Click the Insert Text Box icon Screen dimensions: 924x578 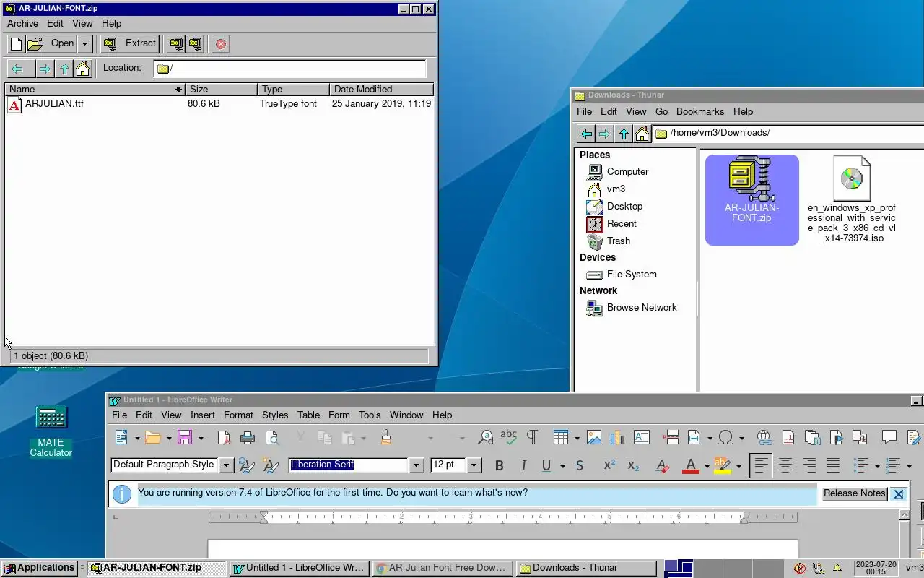641,438
